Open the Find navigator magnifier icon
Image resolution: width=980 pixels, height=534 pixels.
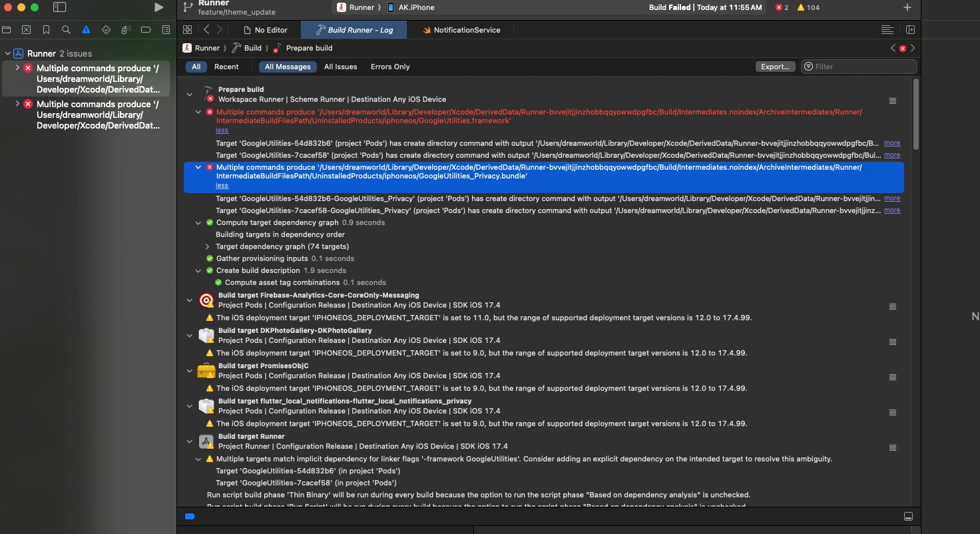pyautogui.click(x=66, y=30)
